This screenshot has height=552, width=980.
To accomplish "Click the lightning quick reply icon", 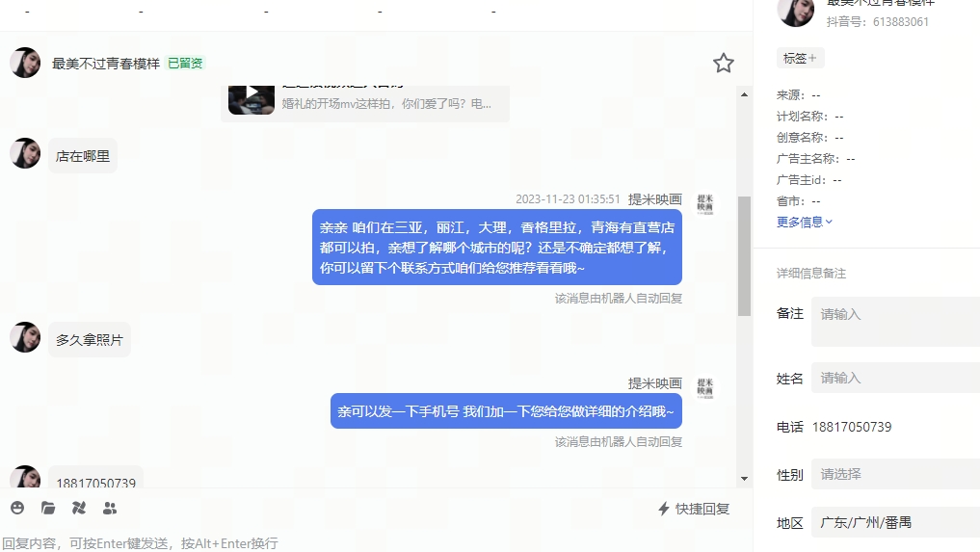I will 664,509.
